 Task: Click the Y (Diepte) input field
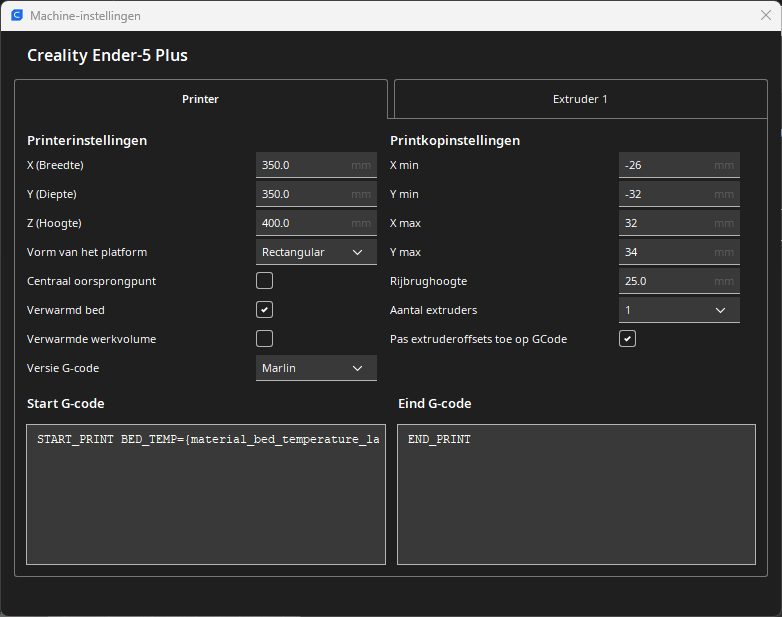pos(316,194)
